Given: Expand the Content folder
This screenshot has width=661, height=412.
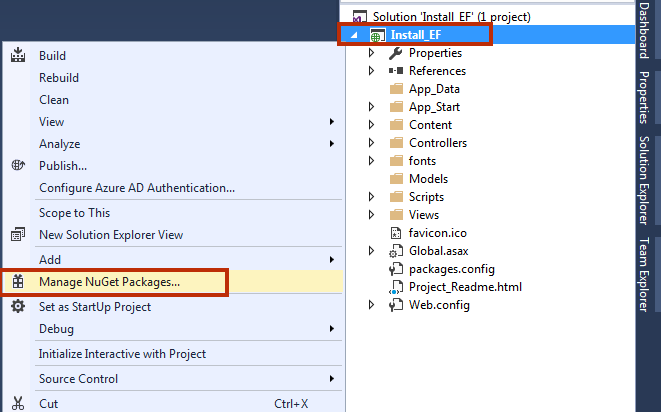Looking at the screenshot, I should click(x=371, y=124).
